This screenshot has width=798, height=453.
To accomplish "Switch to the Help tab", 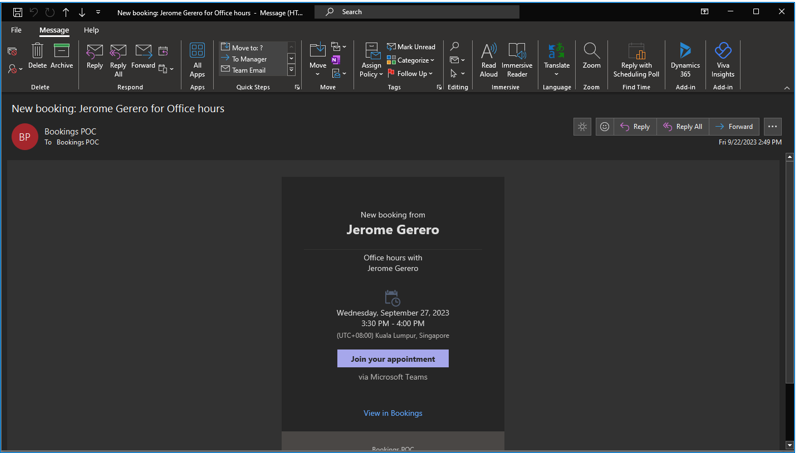I will (91, 30).
